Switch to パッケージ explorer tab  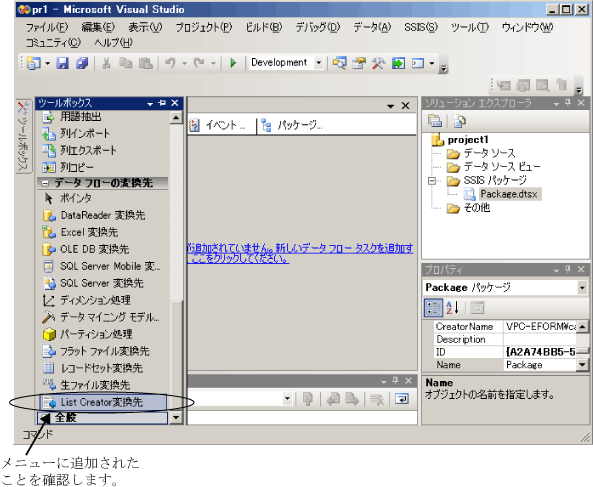pyautogui.click(x=292, y=125)
